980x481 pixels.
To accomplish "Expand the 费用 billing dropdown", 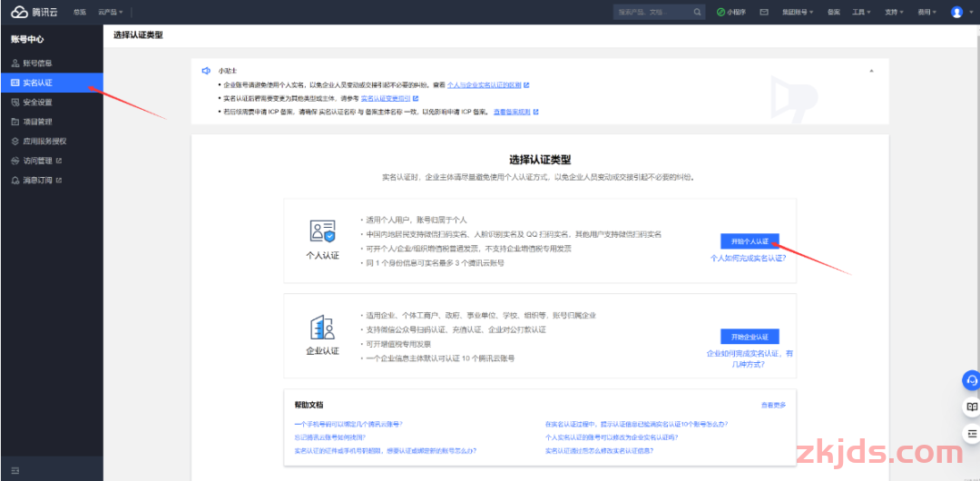I will coord(926,12).
